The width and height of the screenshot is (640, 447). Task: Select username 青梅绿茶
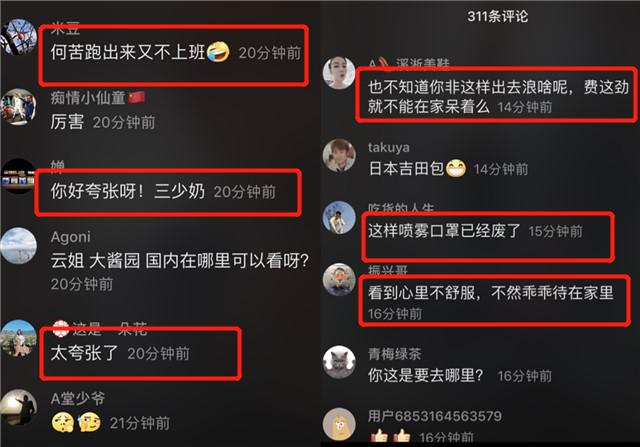pos(394,354)
